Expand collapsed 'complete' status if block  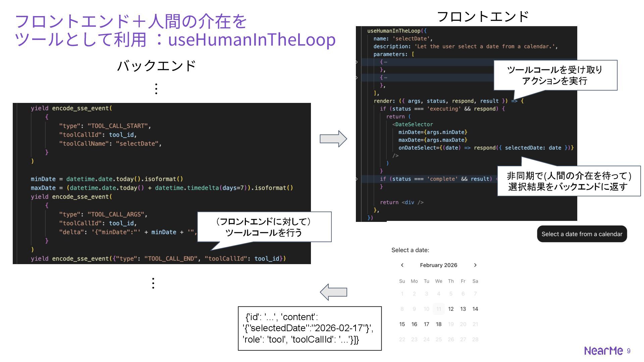[357, 179]
